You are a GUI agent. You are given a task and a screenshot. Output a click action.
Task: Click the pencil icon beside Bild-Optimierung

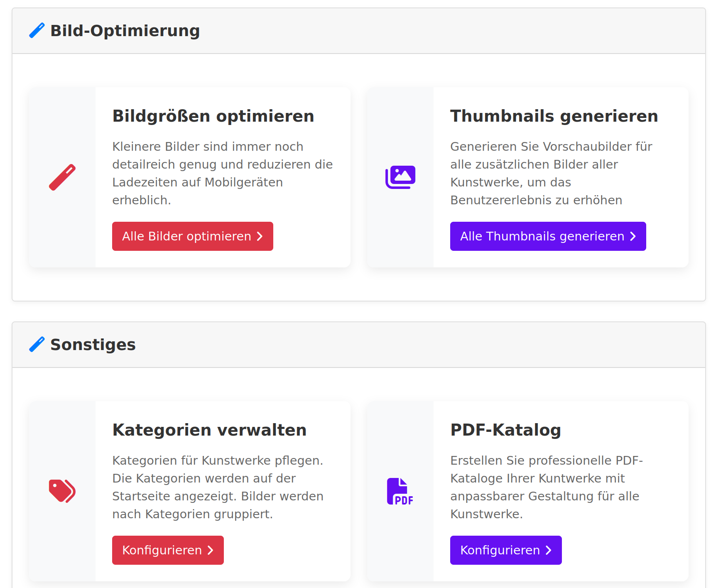tap(37, 30)
